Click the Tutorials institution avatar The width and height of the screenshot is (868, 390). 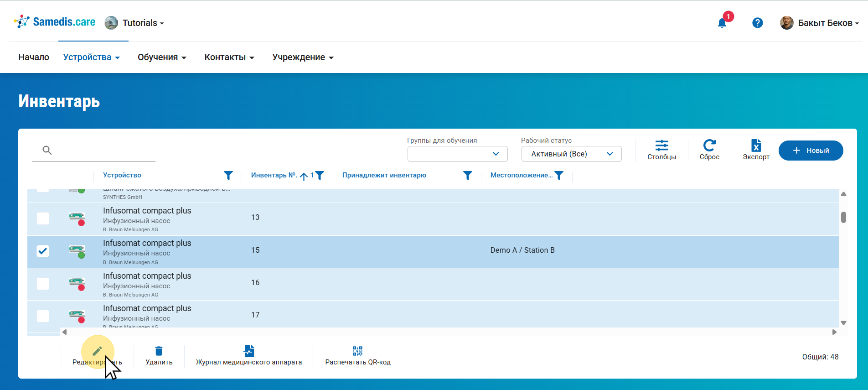(x=111, y=23)
